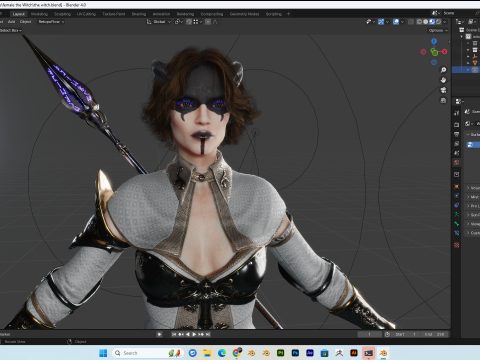Viewport: 480px width, 360px height.
Task: Open Photoshop from the taskbar
Action: [295, 353]
